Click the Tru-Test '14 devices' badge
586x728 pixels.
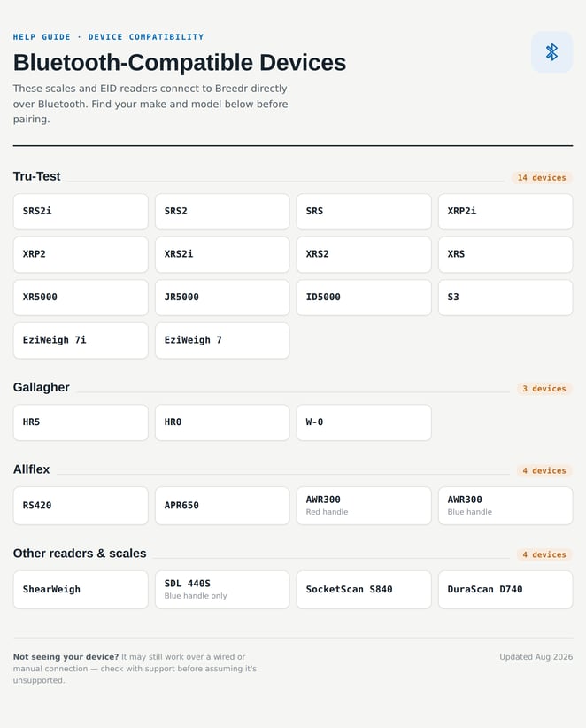coord(542,178)
